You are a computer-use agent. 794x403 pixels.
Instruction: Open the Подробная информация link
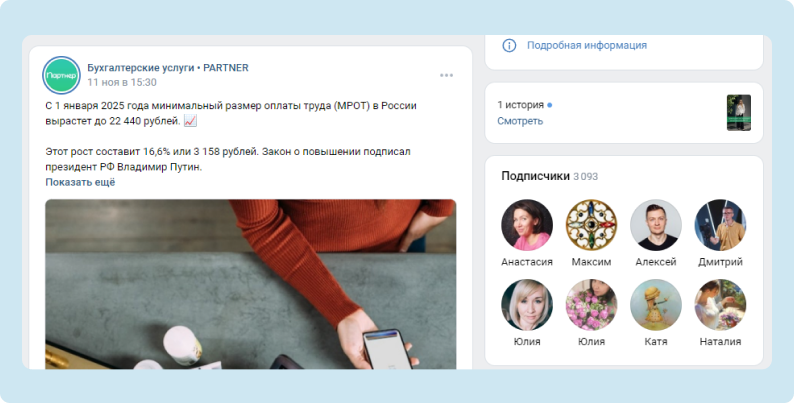(x=586, y=45)
